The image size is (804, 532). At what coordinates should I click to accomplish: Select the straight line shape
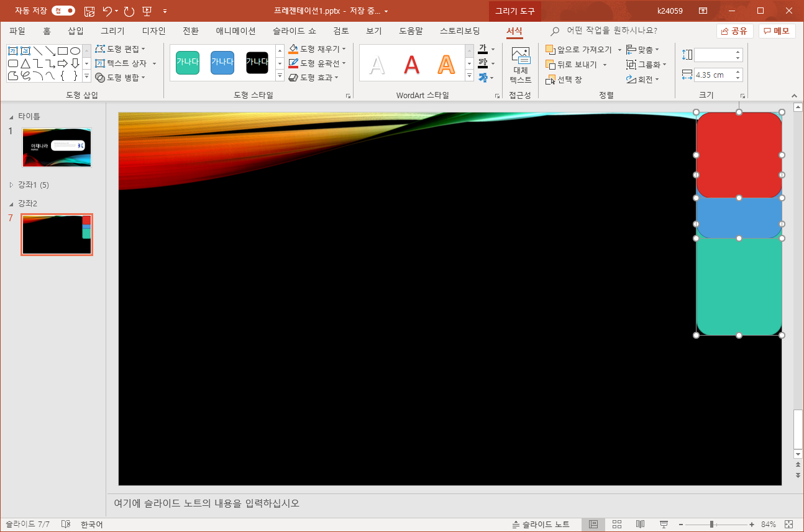pyautogui.click(x=38, y=50)
